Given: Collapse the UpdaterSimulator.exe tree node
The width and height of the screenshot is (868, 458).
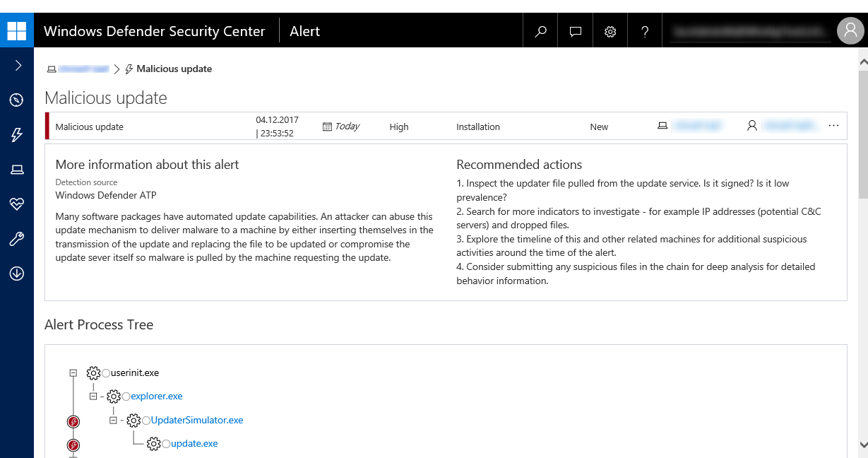Looking at the screenshot, I should 113,421.
